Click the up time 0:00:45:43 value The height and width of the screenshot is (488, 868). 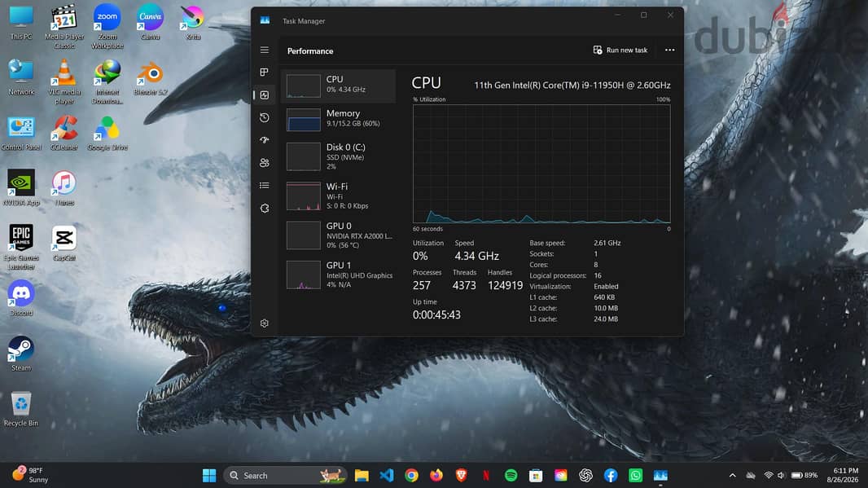pyautogui.click(x=436, y=314)
